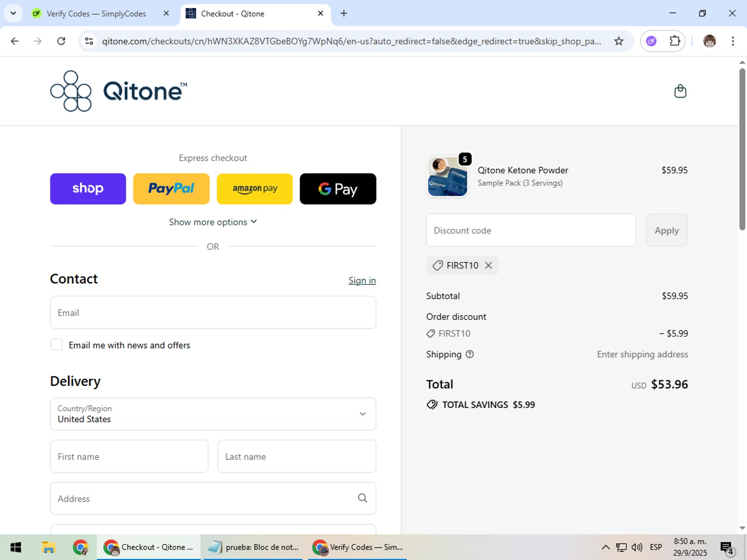747x560 pixels.
Task: Focus the Last name field
Action: (297, 456)
